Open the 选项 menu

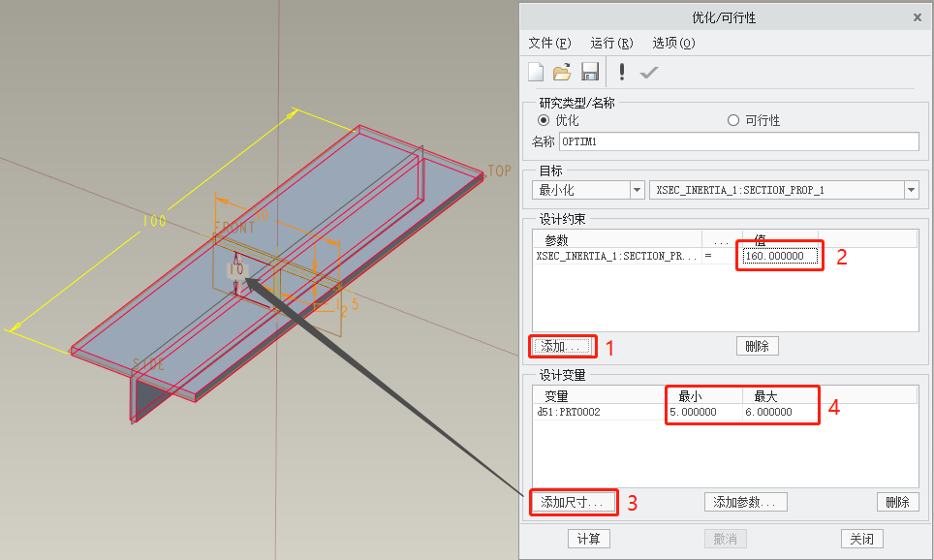[672, 43]
